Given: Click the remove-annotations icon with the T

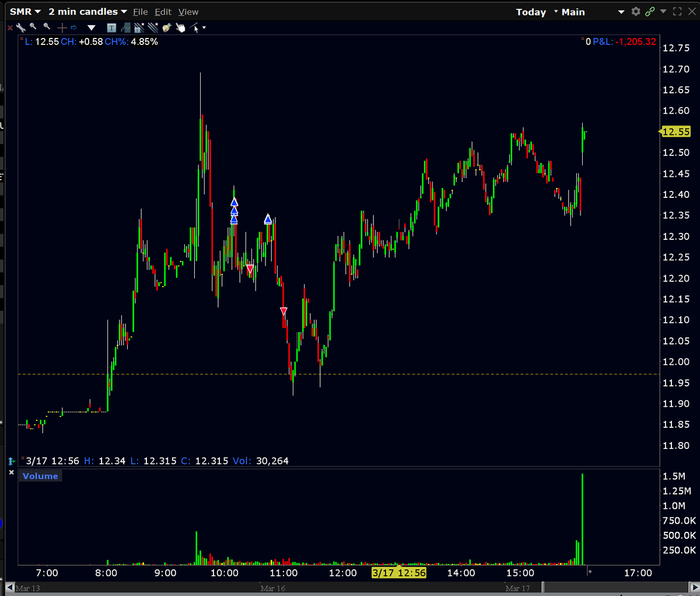Looking at the screenshot, I should pyautogui.click(x=139, y=27).
